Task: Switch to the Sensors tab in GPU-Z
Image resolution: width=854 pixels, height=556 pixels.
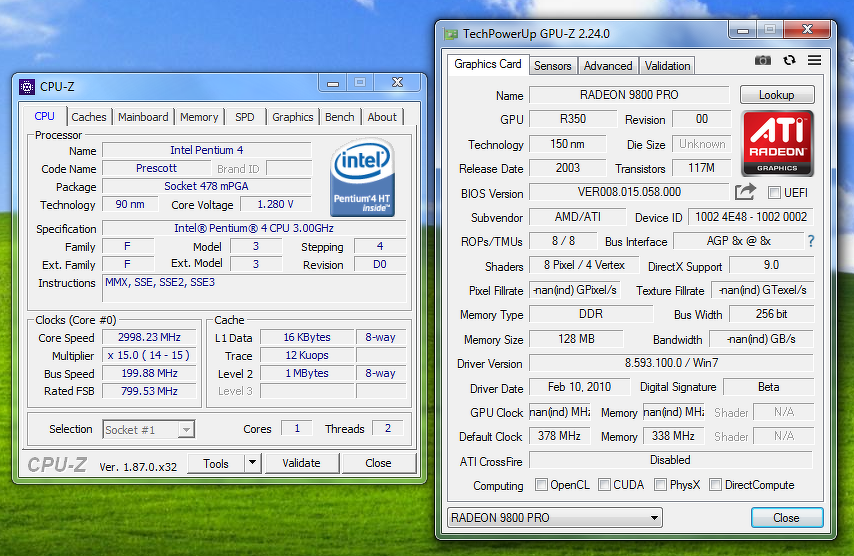Action: point(552,66)
